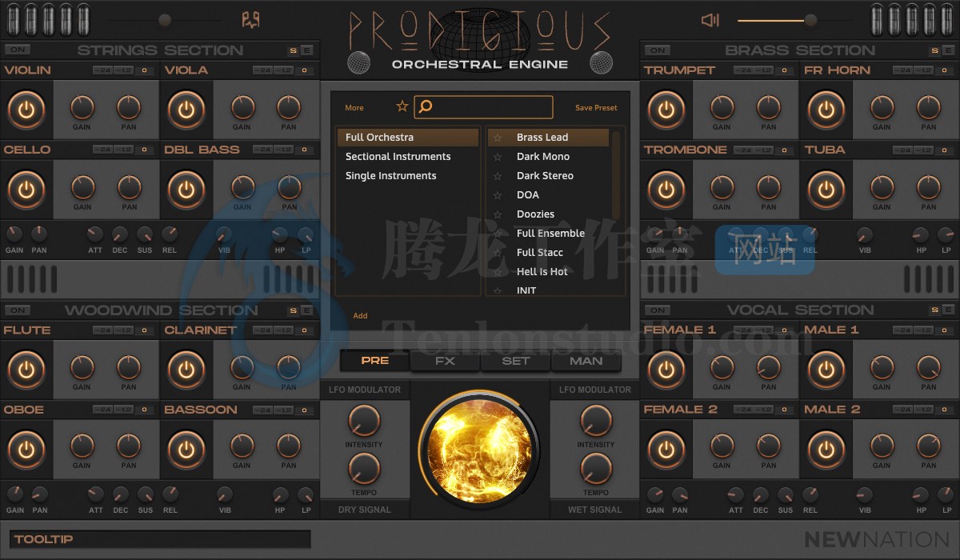Toggle the Tuba power button
This screenshot has width=960, height=560.
[826, 190]
